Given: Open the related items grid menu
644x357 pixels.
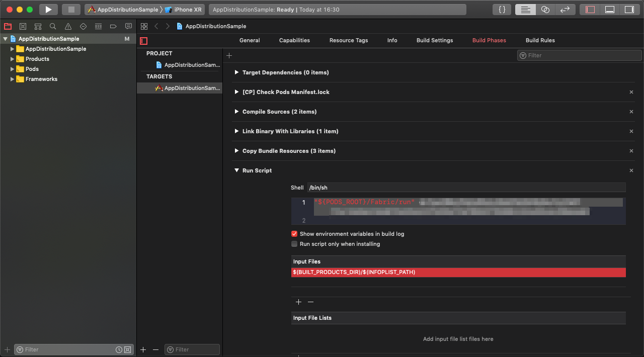Looking at the screenshot, I should click(x=144, y=26).
